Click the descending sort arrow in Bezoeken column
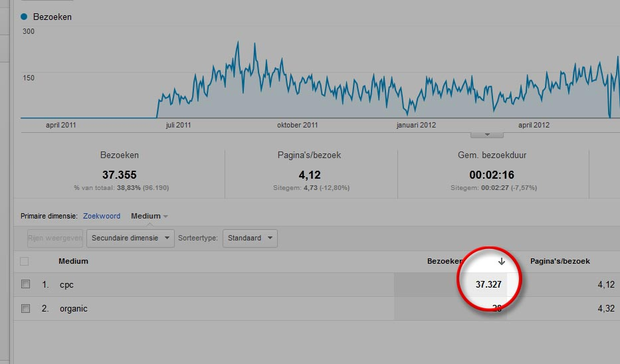This screenshot has height=364, width=620. 502,262
